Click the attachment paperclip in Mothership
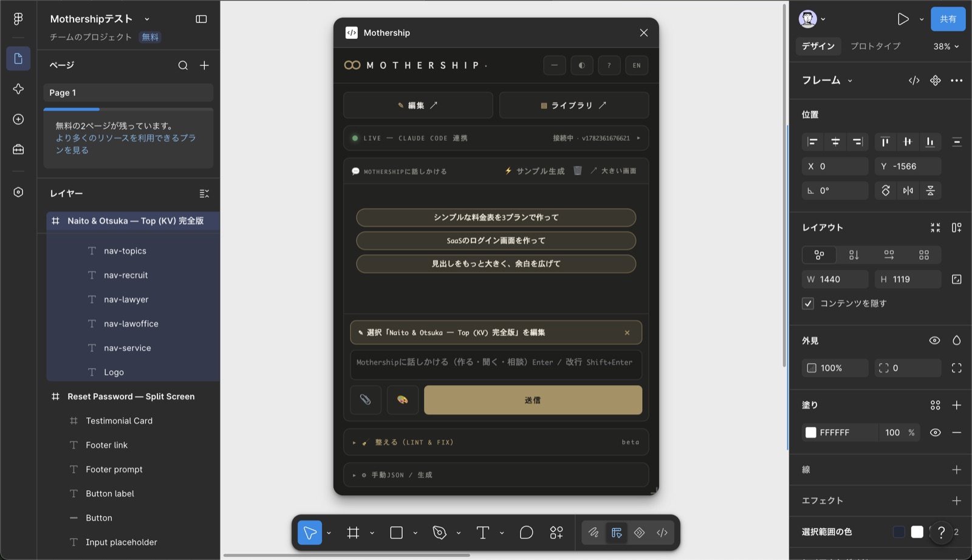The image size is (972, 560). pos(366,400)
